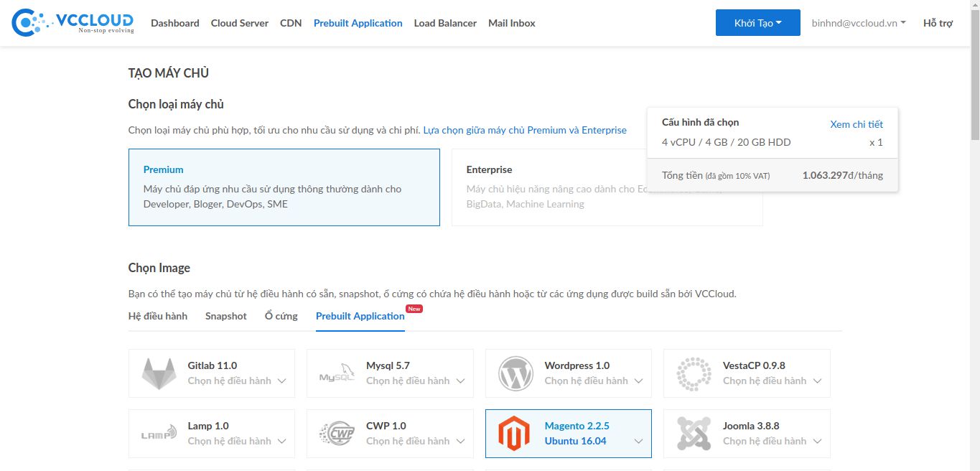Click the Mysql 5.7 title
The width and height of the screenshot is (980, 471).
coord(388,365)
